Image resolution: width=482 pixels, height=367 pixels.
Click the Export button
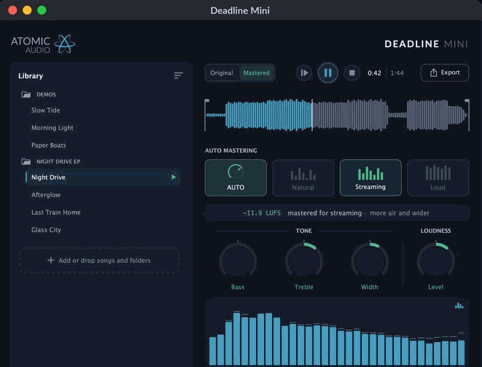coord(445,73)
